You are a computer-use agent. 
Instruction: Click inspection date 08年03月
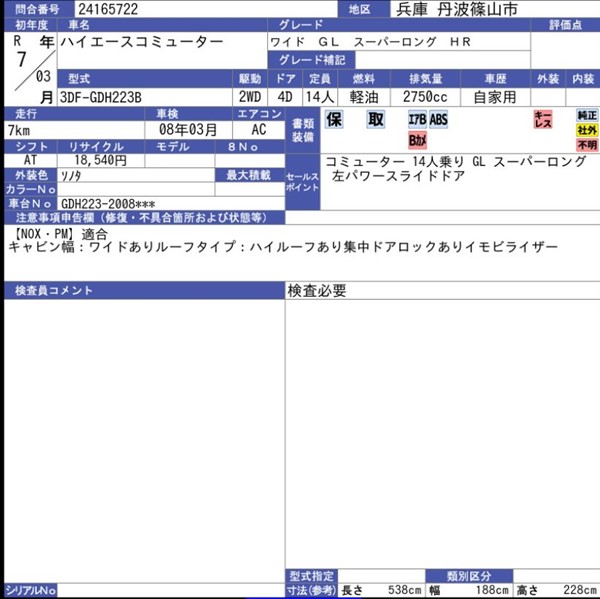[x=188, y=130]
